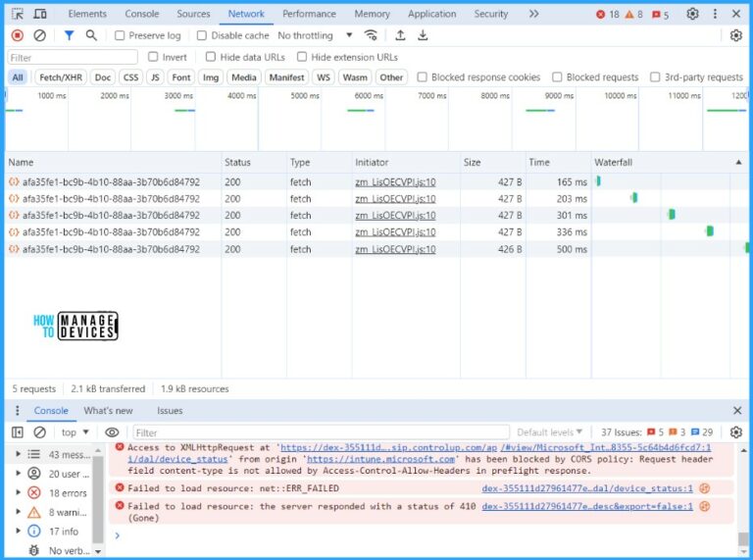The height and width of the screenshot is (560, 753).
Task: Open the Issues drawer tab
Action: pyautogui.click(x=170, y=411)
